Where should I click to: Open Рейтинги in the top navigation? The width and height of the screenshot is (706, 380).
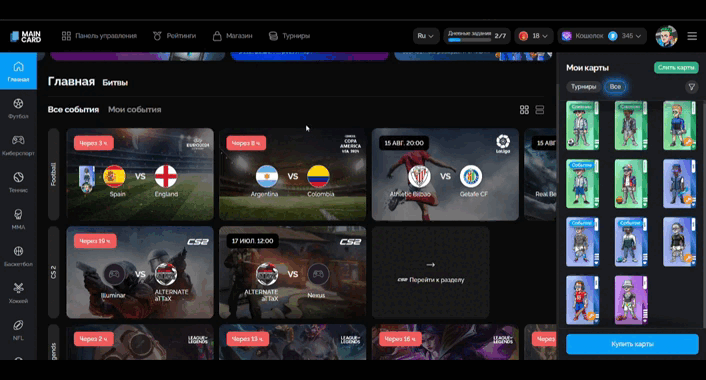coord(174,36)
